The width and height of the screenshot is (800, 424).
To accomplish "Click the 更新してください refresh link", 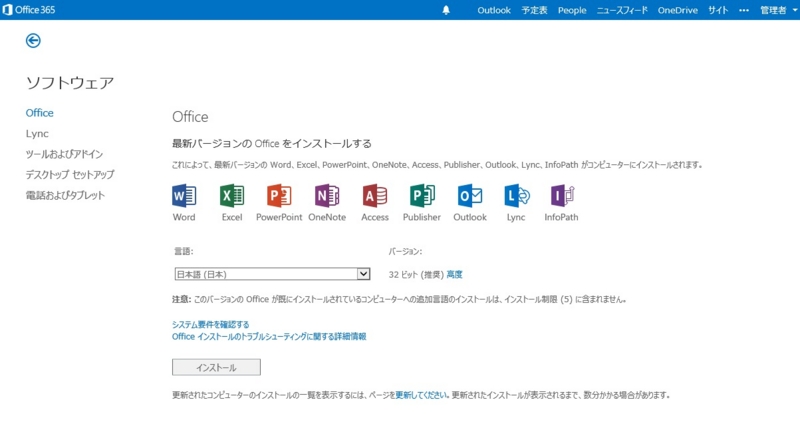I will pos(421,395).
